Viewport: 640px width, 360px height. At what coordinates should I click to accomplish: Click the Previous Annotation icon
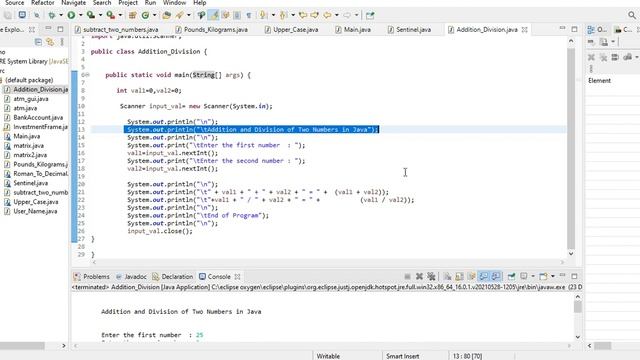coord(283,16)
